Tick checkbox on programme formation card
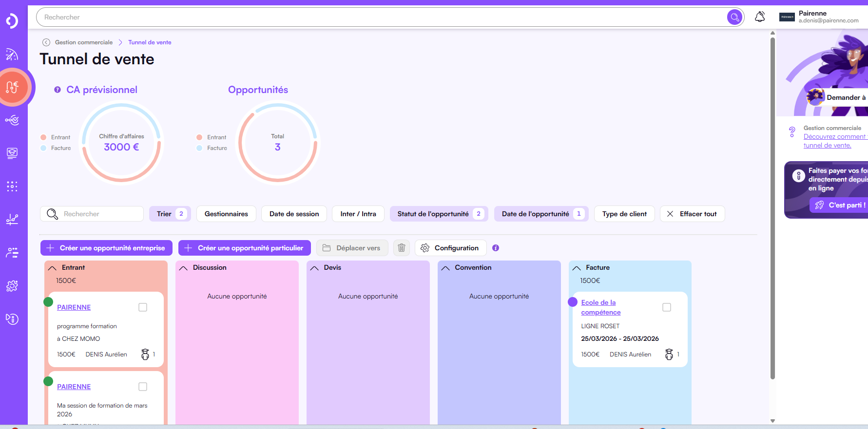The width and height of the screenshot is (868, 429). click(143, 307)
